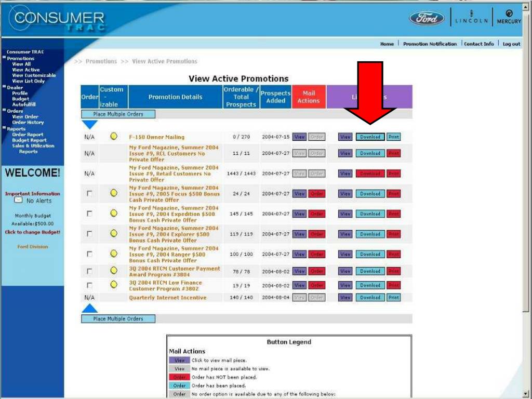Image resolution: width=532 pixels, height=399 pixels.
Task: Open Sales & Utilization Reports in sidebar
Action: tap(33, 149)
